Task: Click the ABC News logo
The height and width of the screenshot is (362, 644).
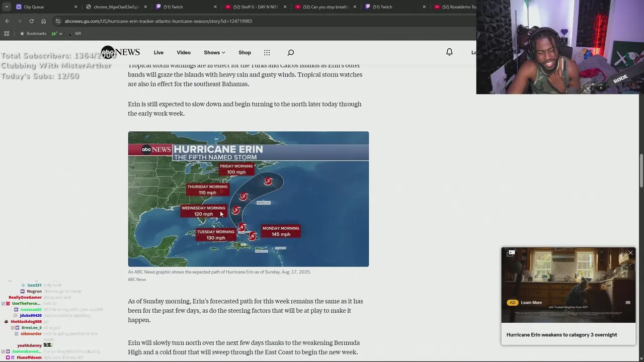Action: 120,52
